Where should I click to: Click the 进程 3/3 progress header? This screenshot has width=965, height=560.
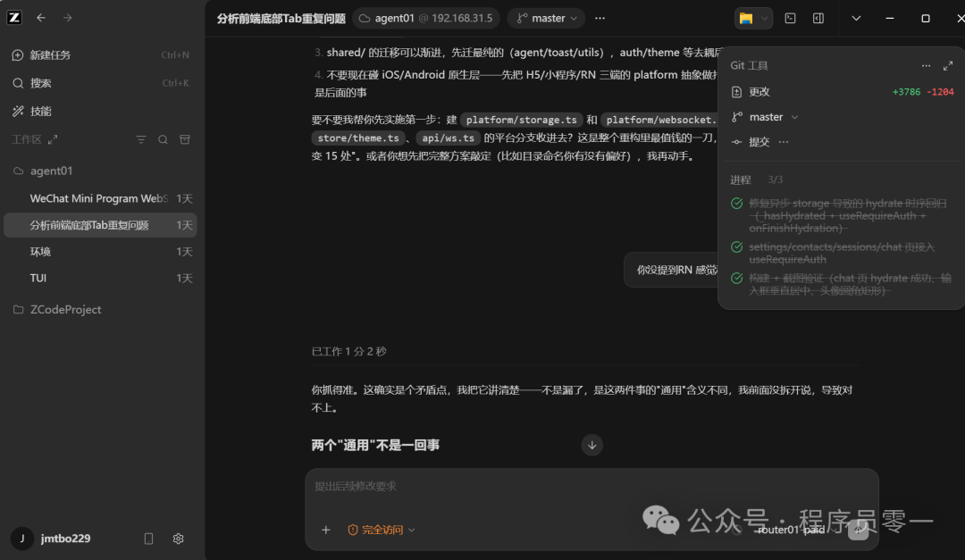pyautogui.click(x=757, y=180)
